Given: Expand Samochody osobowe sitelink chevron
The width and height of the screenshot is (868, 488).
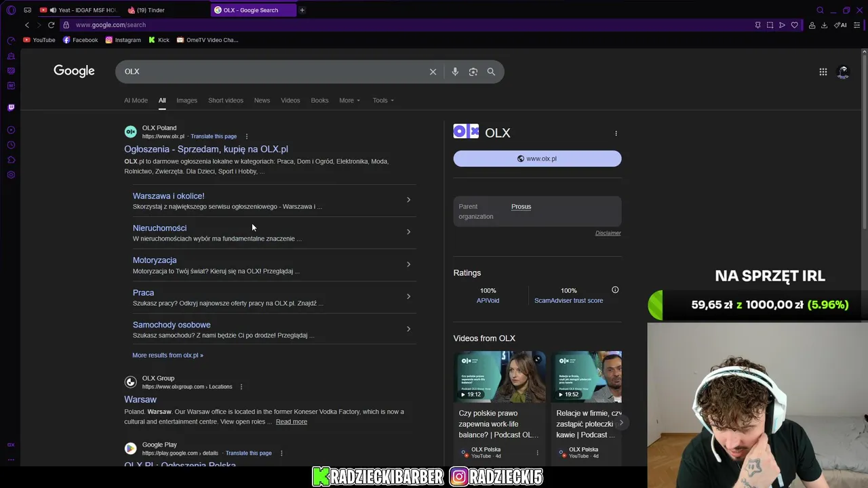Looking at the screenshot, I should click(408, 329).
